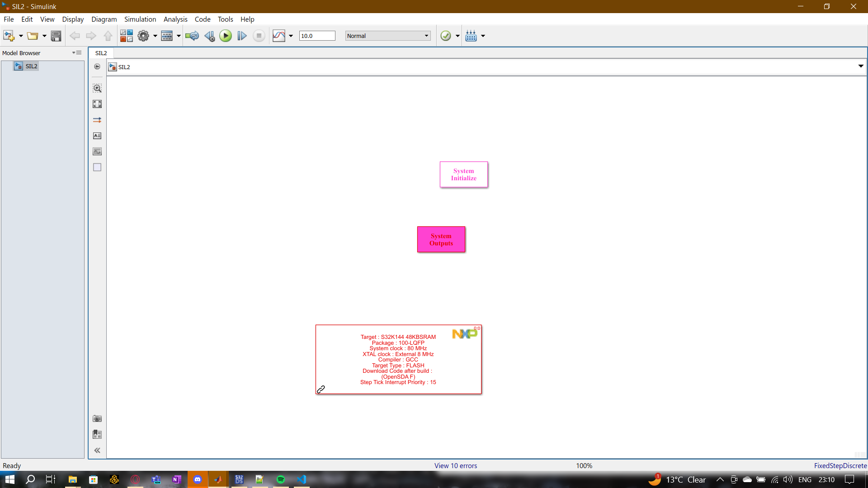Select the Zoom tool in the palette
The image size is (868, 488).
click(97, 88)
